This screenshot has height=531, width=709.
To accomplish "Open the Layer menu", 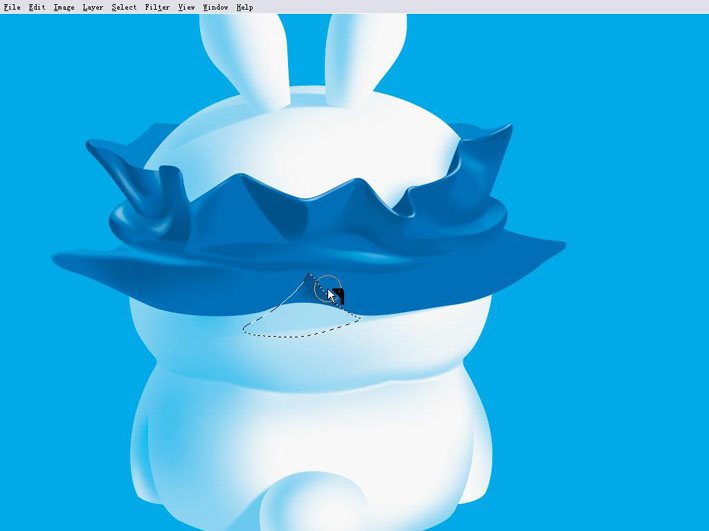I will pyautogui.click(x=93, y=7).
